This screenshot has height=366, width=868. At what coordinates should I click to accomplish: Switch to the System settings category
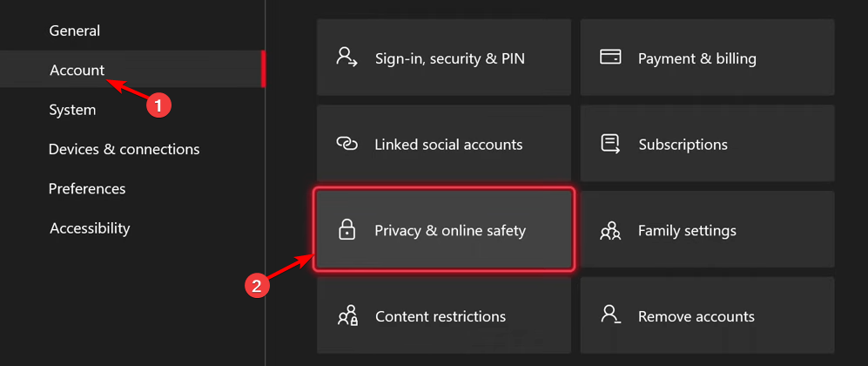point(72,110)
